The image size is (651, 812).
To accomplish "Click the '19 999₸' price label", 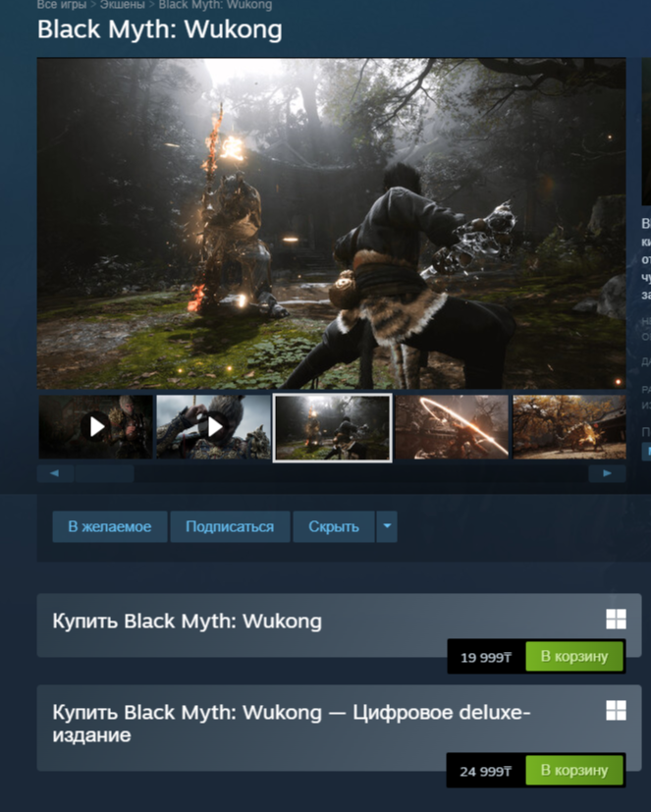I will [486, 657].
